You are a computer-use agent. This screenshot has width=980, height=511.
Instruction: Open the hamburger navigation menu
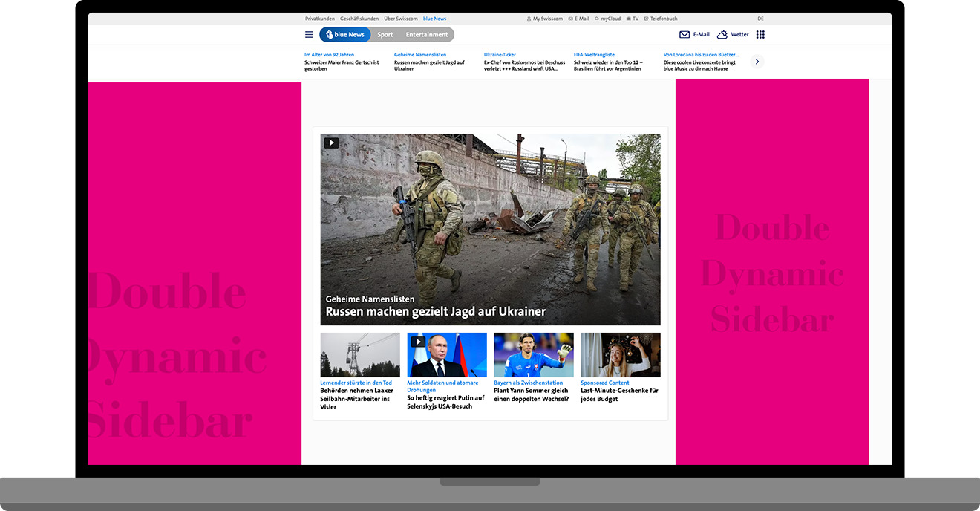(309, 34)
